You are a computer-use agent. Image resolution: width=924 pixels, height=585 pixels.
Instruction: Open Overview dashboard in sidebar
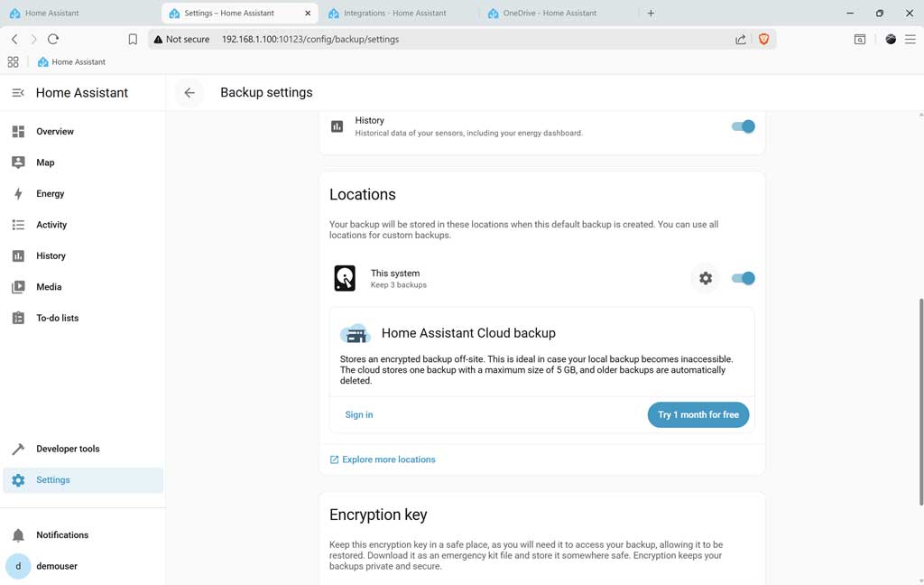82,132
